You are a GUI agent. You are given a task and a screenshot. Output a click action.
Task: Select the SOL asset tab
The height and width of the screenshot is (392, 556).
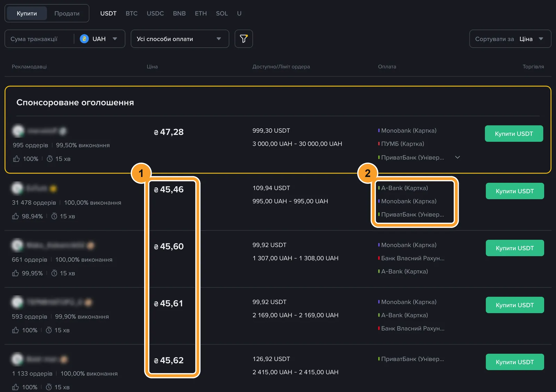click(x=222, y=13)
